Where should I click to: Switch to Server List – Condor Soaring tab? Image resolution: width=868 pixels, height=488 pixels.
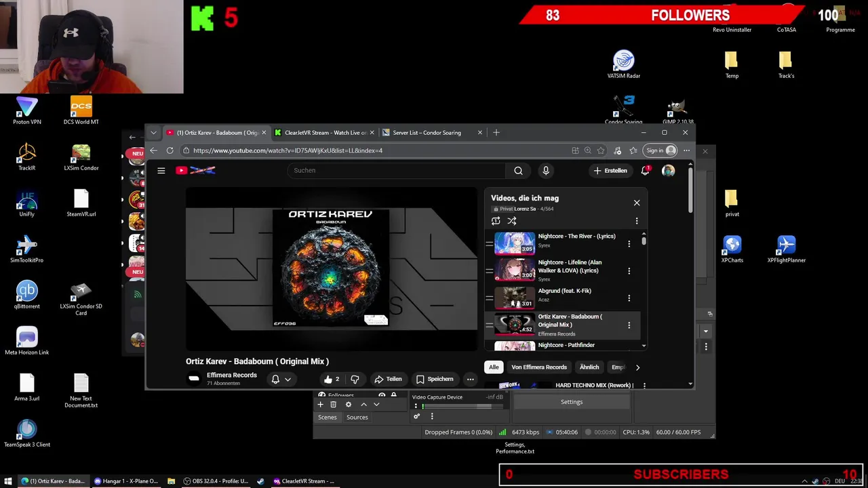tap(432, 133)
